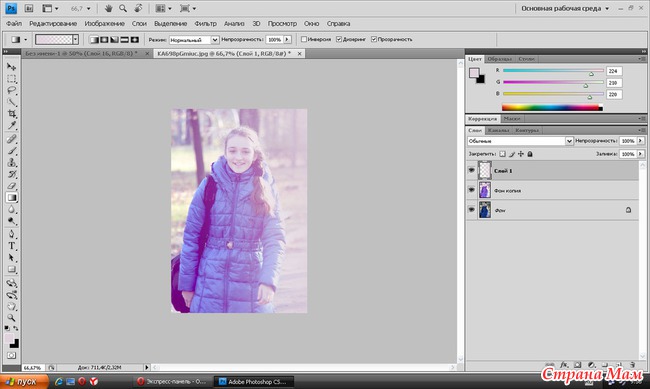Open the Режим blending mode dropdown

tap(194, 40)
